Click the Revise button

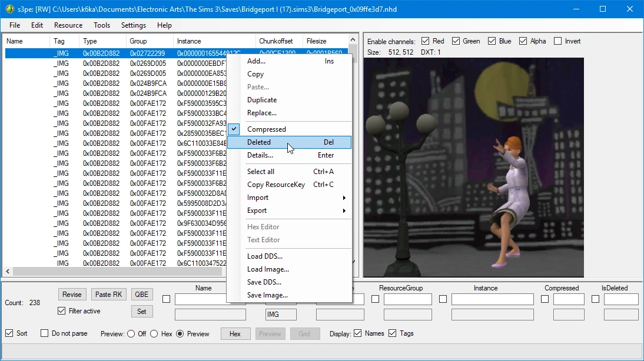(72, 295)
